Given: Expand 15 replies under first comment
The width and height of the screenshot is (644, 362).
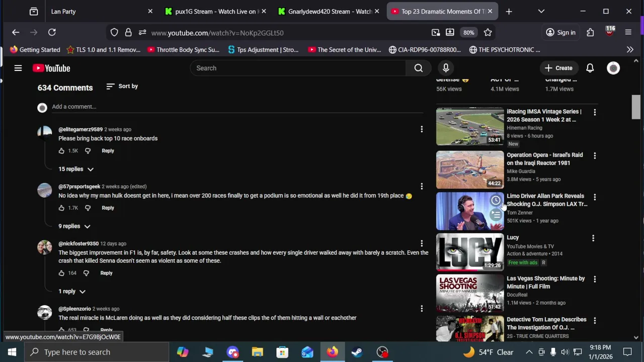Looking at the screenshot, I should [x=76, y=169].
